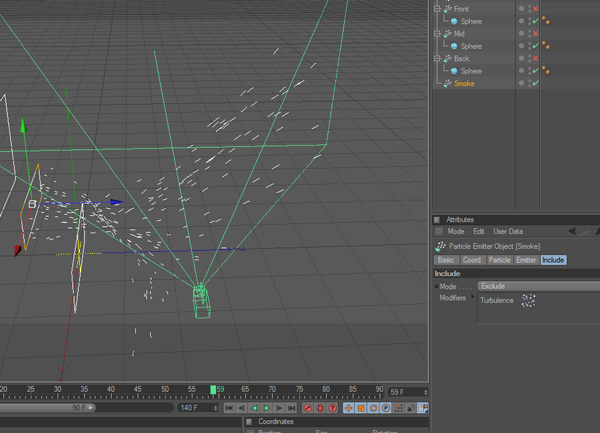Image resolution: width=600 pixels, height=433 pixels.
Task: Collapse the Back emitter tree node
Action: (437, 59)
